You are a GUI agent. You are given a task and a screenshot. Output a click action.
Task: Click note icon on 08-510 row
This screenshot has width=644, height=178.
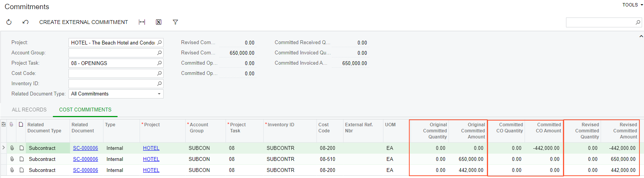pos(22,159)
